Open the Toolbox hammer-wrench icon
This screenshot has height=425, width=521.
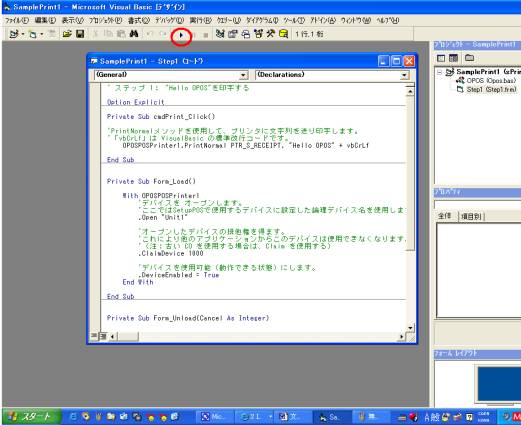click(x=271, y=34)
